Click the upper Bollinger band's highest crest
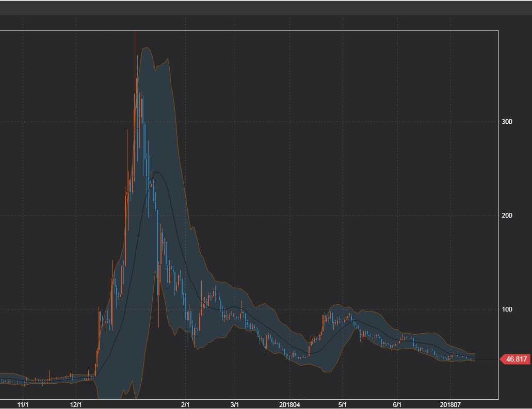 coord(146,48)
